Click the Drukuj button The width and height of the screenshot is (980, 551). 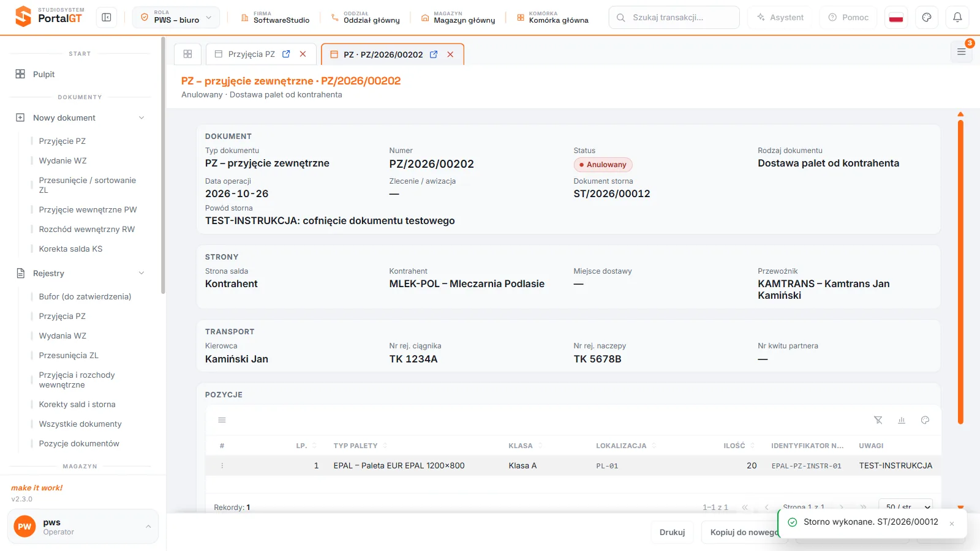click(x=672, y=532)
